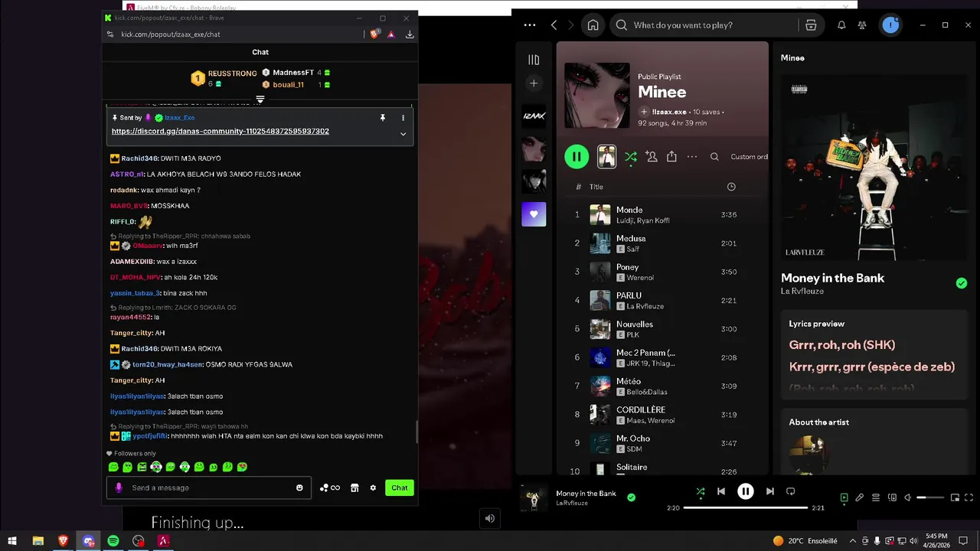This screenshot has height=551, width=980.
Task: Create new playlist with plus icon
Action: coord(534,83)
